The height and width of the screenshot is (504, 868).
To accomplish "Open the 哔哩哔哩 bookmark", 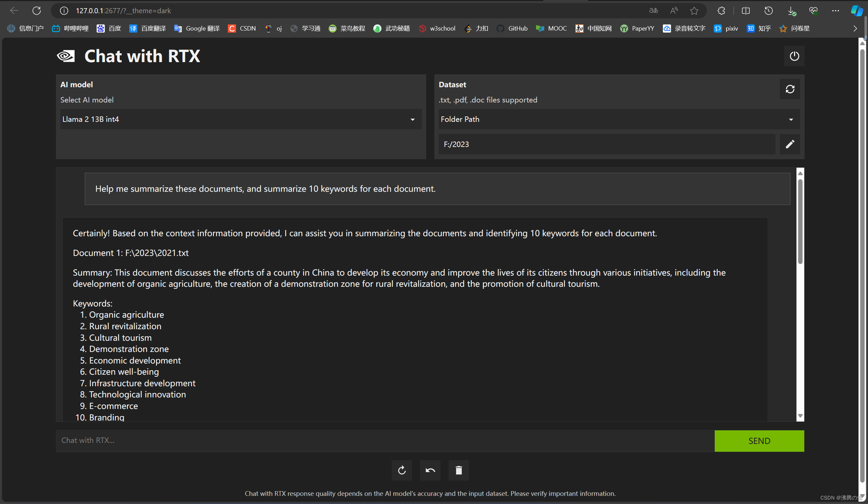I will pos(70,29).
